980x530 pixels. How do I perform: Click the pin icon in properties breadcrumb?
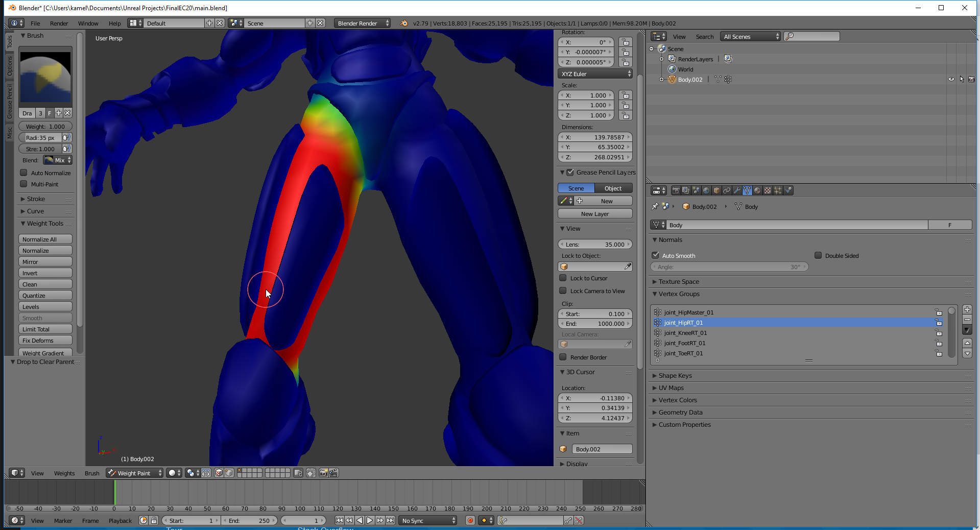[x=655, y=206]
